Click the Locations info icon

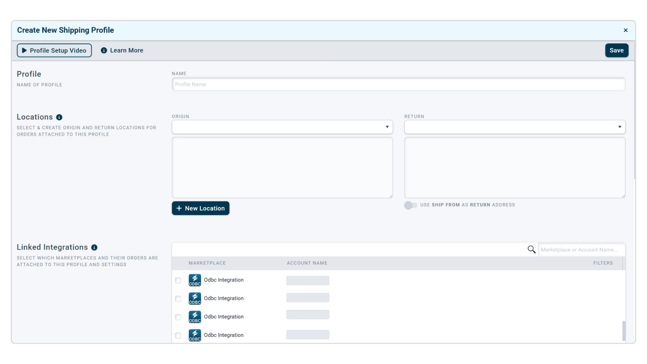[x=59, y=117]
